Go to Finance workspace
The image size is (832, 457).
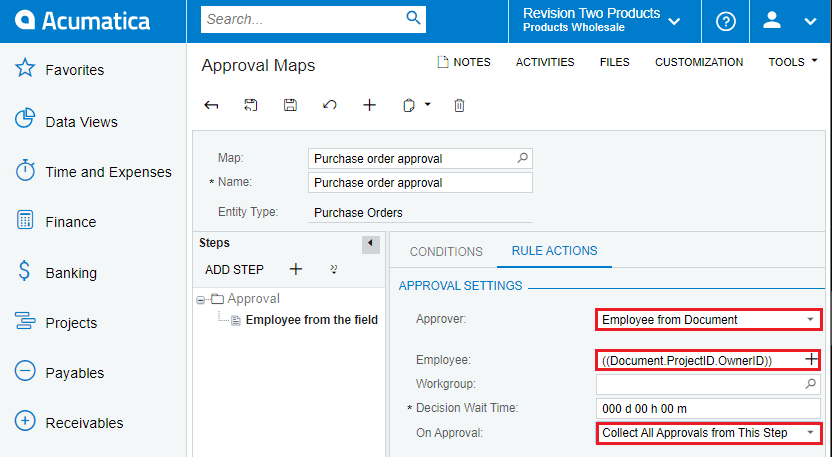71,222
